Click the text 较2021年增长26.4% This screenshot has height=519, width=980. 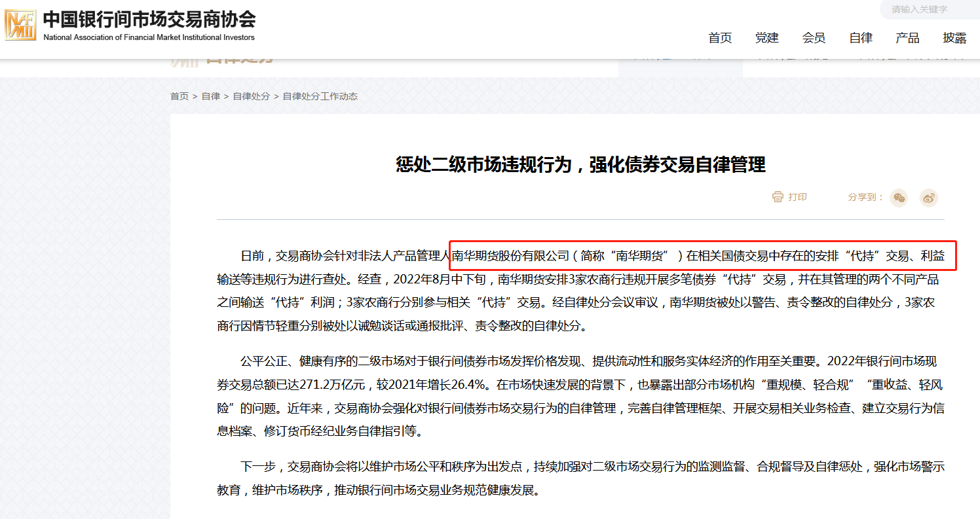(x=430, y=384)
